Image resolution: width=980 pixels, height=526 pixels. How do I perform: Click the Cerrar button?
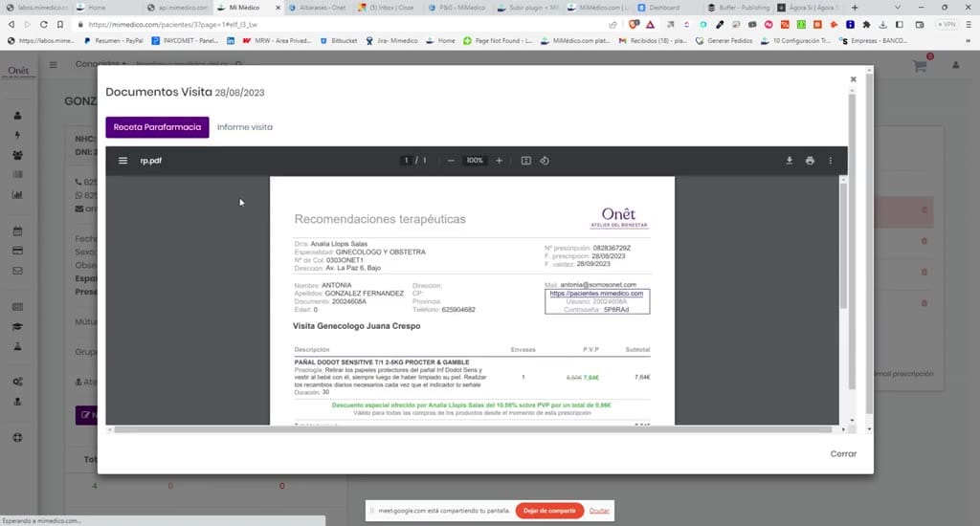pyautogui.click(x=843, y=453)
